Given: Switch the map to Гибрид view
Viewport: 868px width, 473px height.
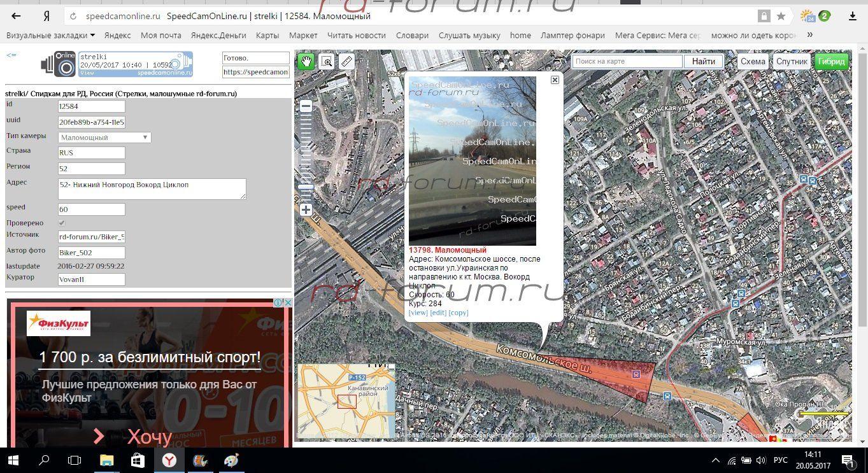Looking at the screenshot, I should pos(832,62).
